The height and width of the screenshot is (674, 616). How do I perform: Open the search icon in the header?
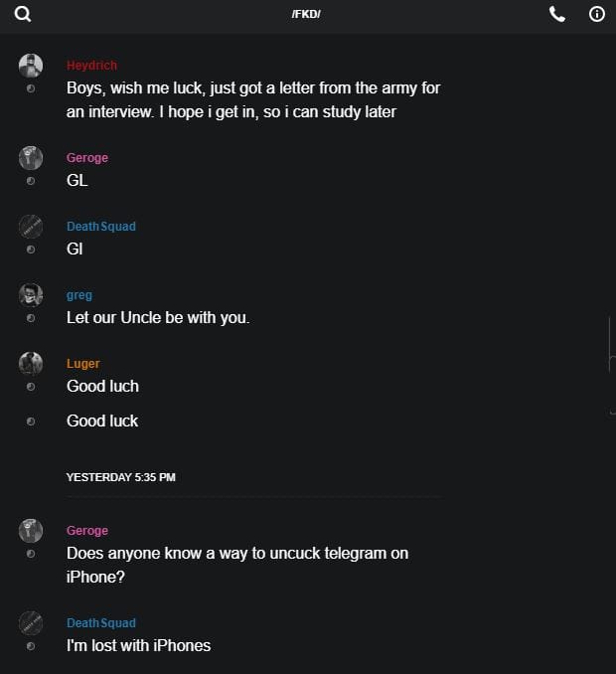click(x=23, y=14)
